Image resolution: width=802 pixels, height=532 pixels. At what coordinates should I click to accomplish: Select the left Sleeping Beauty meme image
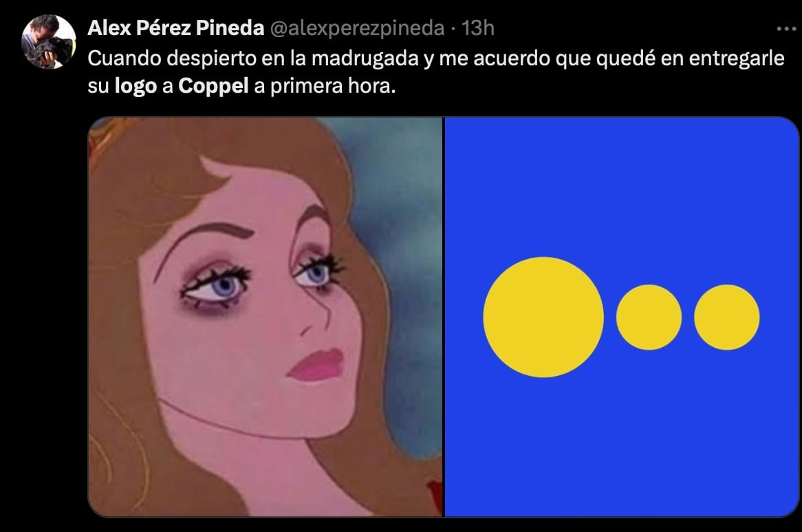click(265, 316)
